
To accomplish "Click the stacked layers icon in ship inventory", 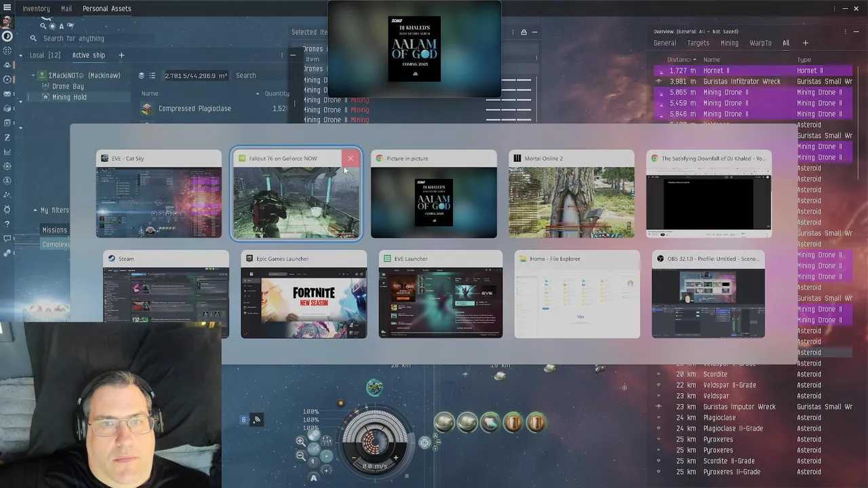I will click(142, 75).
